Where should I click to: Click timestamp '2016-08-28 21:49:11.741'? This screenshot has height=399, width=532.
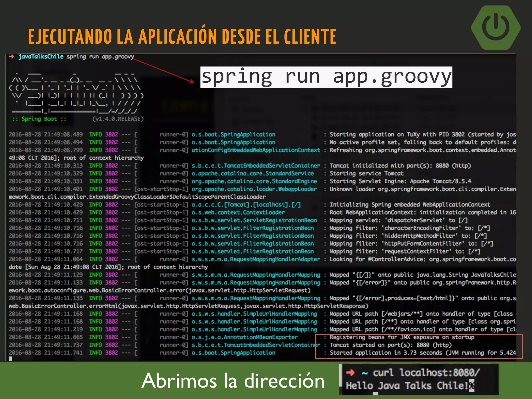[x=46, y=353]
